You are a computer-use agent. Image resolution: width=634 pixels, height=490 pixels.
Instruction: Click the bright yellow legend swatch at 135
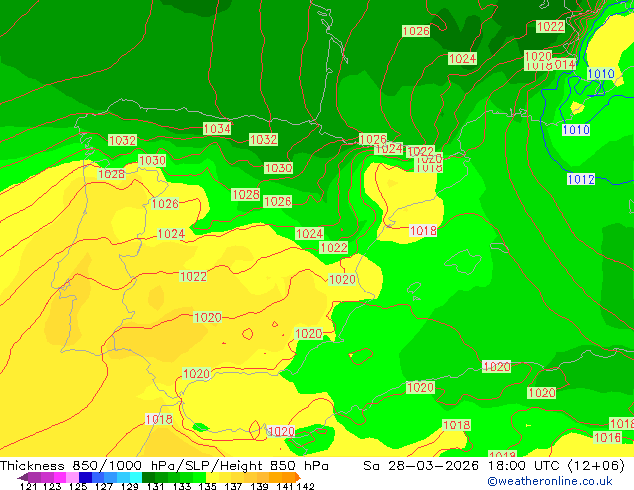click(x=212, y=477)
